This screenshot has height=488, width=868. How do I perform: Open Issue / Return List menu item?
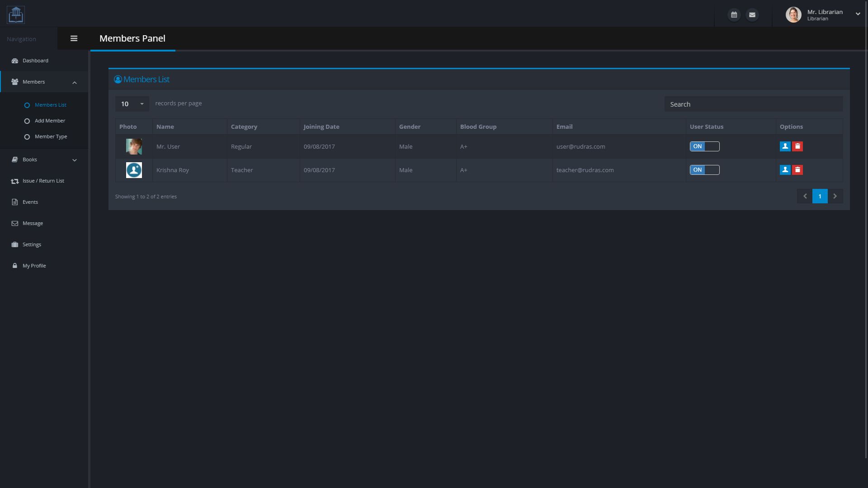click(x=43, y=181)
